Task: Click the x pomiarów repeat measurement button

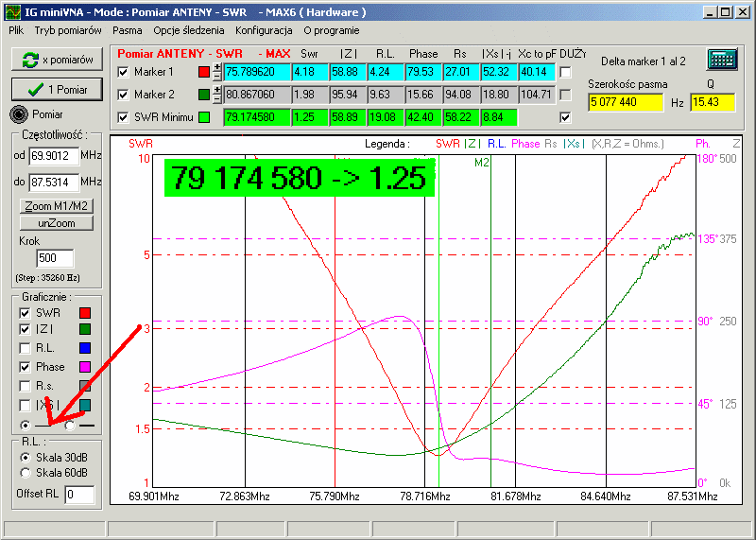Action: [57, 60]
